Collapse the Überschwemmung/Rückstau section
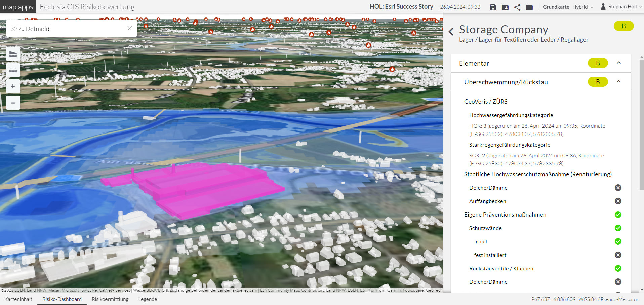 pyautogui.click(x=619, y=82)
